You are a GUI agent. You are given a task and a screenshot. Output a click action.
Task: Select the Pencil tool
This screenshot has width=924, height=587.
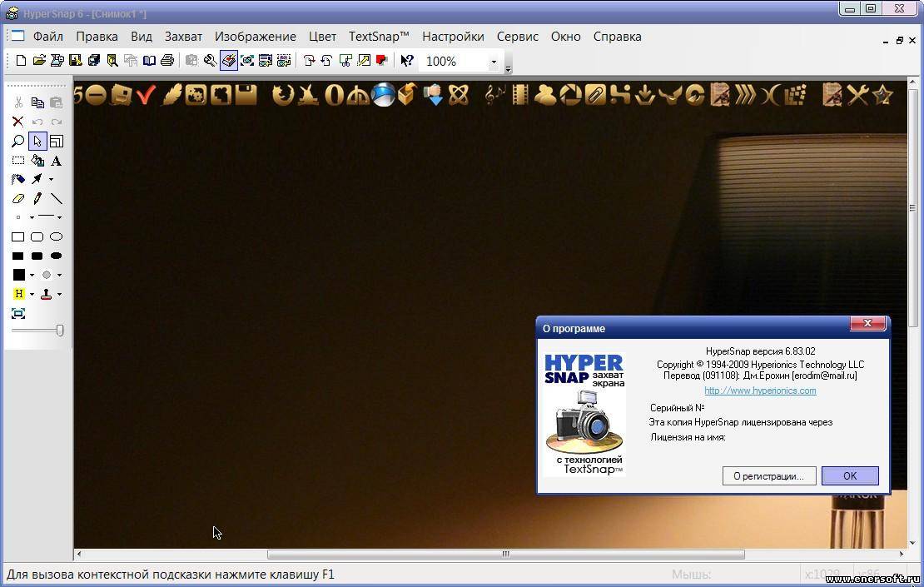[37, 199]
